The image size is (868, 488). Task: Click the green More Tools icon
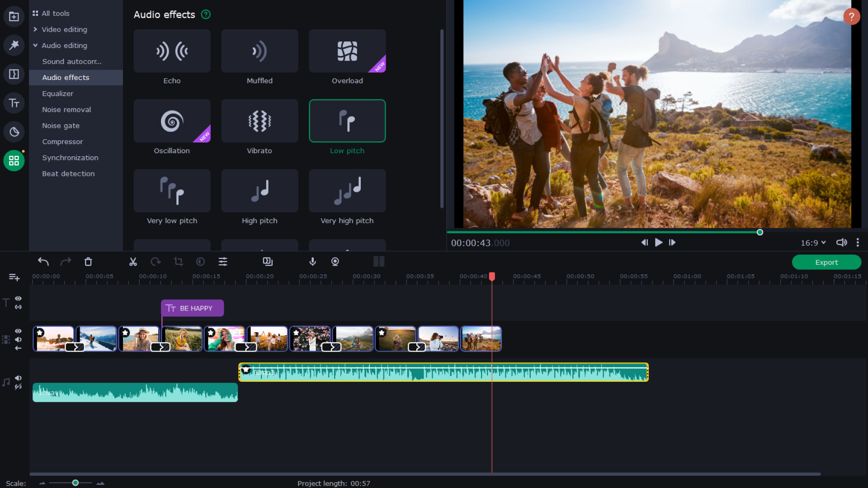(14, 160)
